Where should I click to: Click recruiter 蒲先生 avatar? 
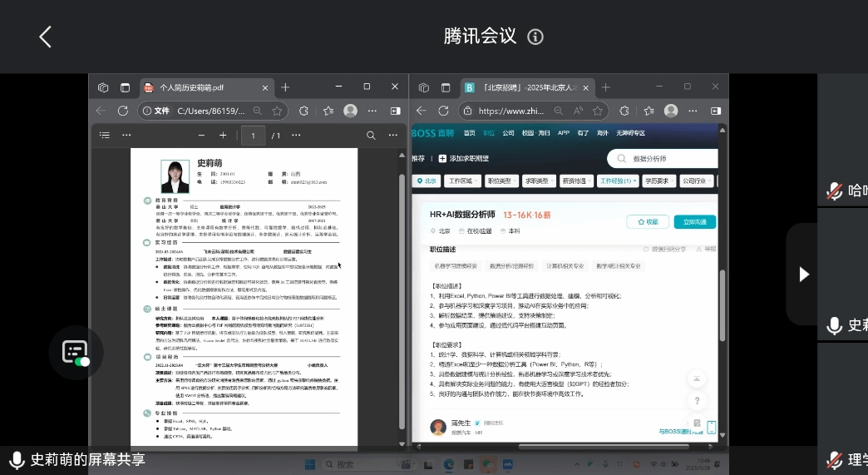coord(438,427)
